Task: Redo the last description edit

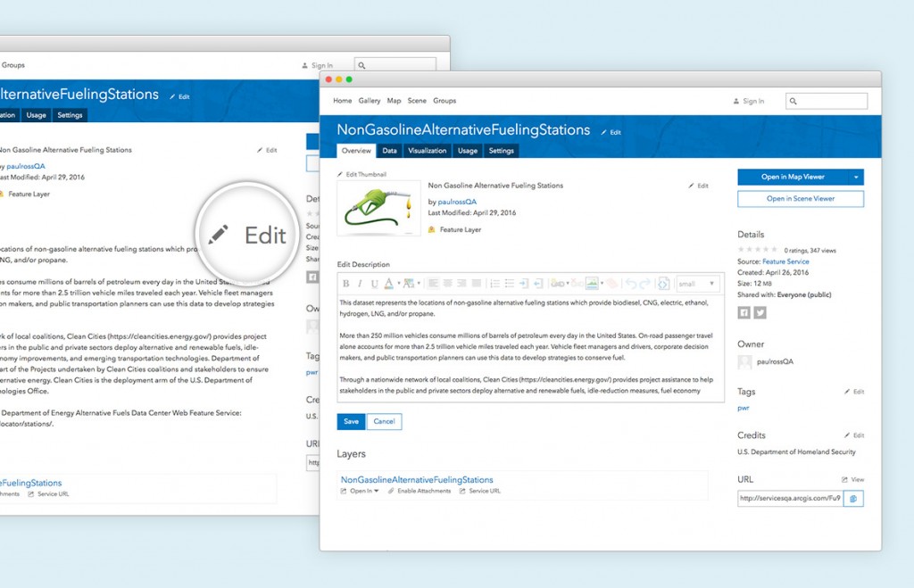Action: click(x=644, y=283)
